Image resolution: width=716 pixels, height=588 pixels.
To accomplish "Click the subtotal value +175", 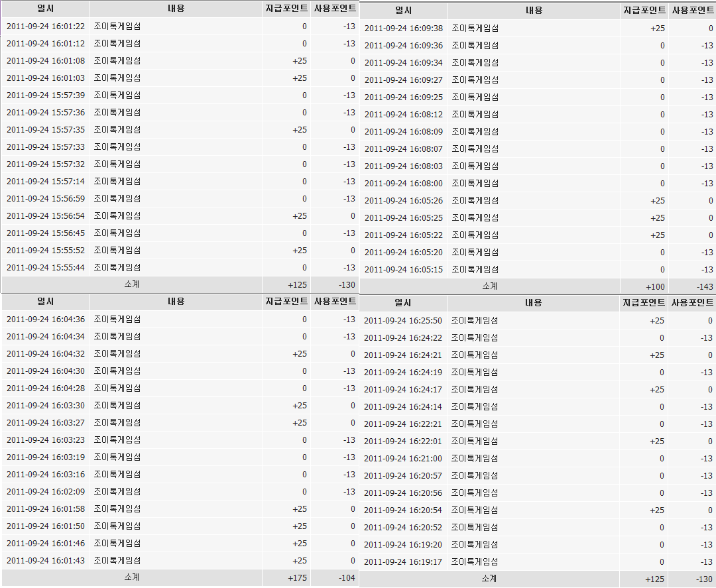I will [x=298, y=578].
